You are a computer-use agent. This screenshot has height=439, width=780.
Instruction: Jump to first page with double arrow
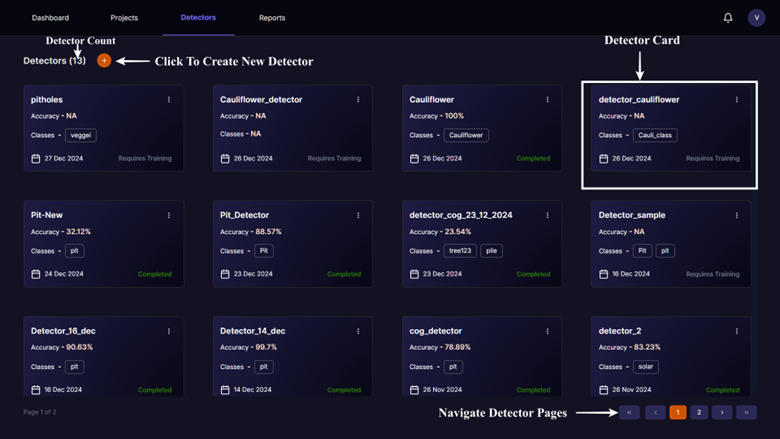[629, 412]
